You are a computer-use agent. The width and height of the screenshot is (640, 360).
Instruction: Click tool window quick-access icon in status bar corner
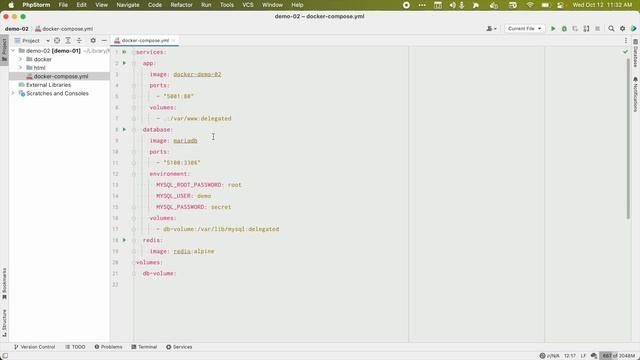(5, 356)
